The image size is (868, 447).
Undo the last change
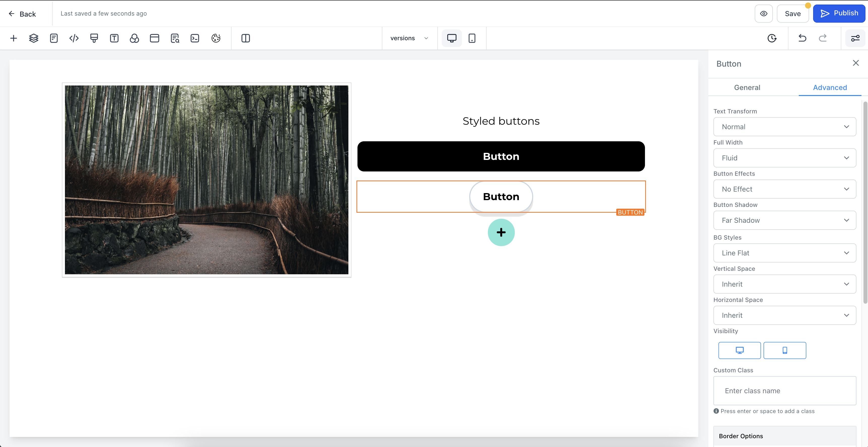click(x=802, y=38)
